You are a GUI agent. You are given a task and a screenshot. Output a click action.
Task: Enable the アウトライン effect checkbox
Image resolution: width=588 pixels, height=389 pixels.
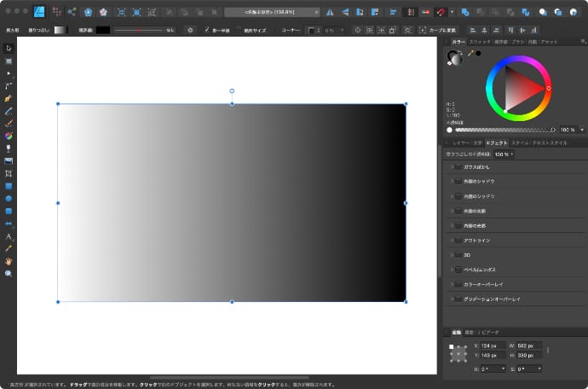(458, 241)
